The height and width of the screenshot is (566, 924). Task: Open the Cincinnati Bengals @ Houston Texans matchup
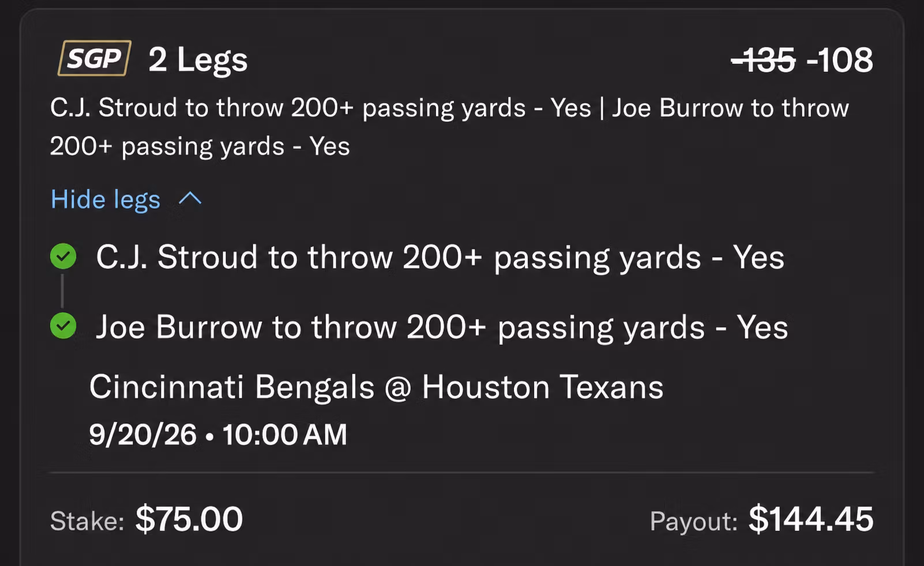[x=376, y=387]
